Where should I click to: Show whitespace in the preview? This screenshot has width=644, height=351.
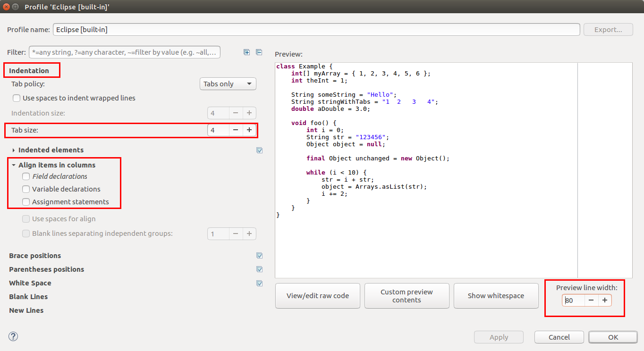[x=496, y=295]
